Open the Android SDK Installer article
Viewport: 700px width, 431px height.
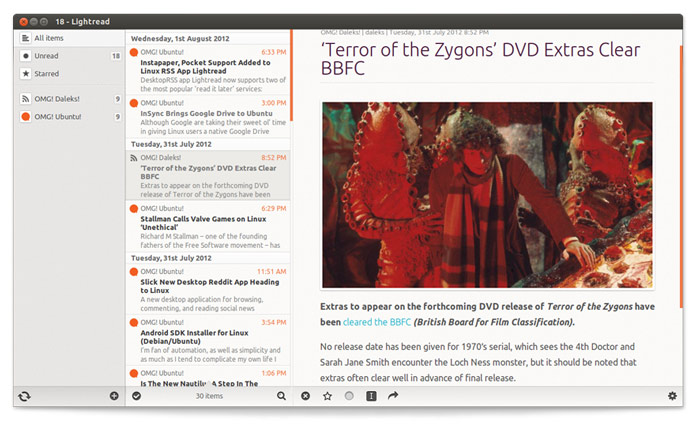(207, 339)
